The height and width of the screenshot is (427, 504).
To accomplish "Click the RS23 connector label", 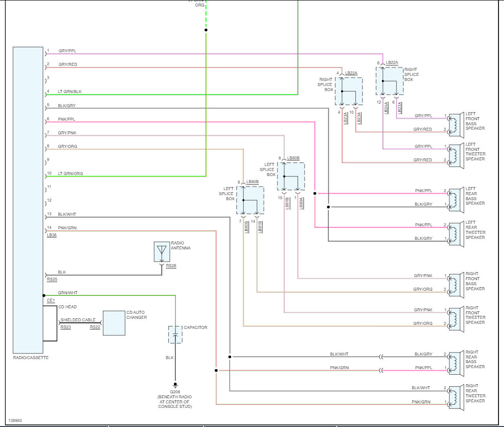I will coord(65,327).
